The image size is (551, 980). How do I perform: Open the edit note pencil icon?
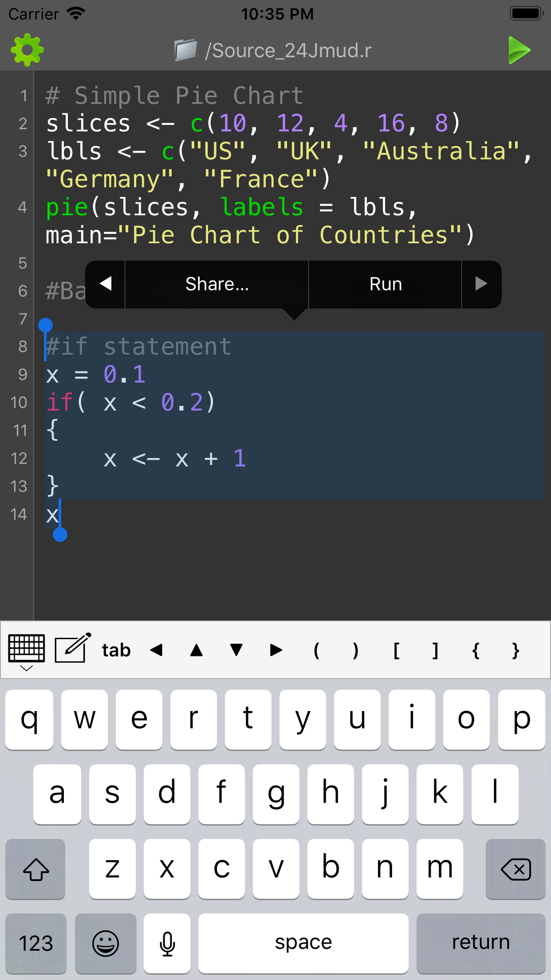tap(73, 648)
